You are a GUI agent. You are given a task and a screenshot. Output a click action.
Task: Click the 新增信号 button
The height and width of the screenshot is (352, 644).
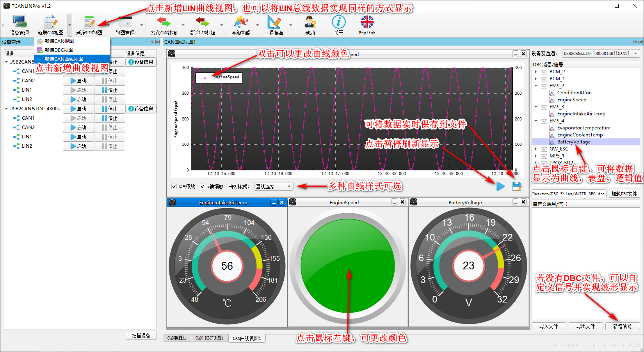(x=622, y=326)
